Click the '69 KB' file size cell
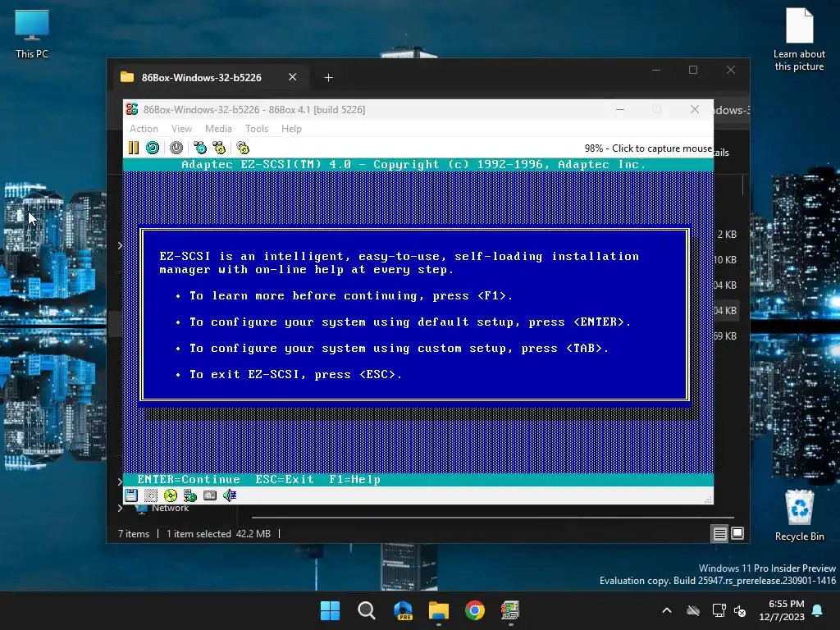The width and height of the screenshot is (840, 630). (725, 336)
